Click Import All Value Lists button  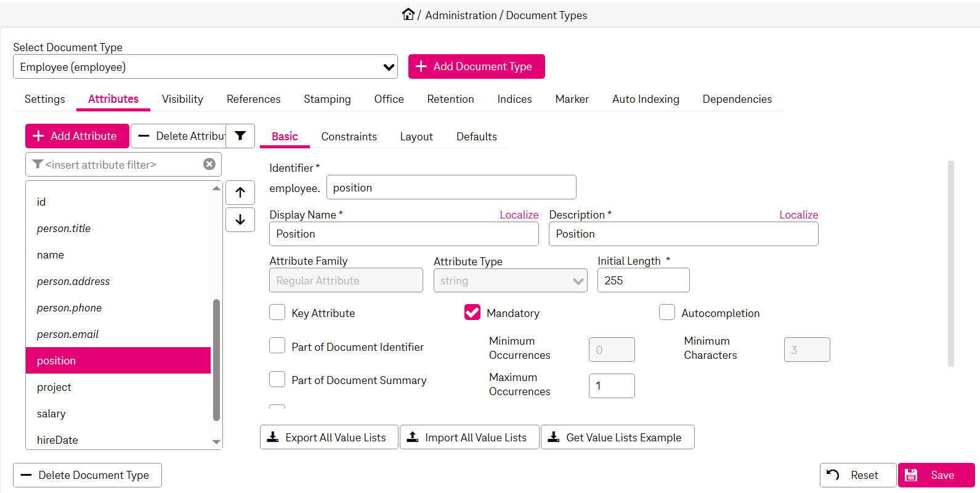[469, 438]
